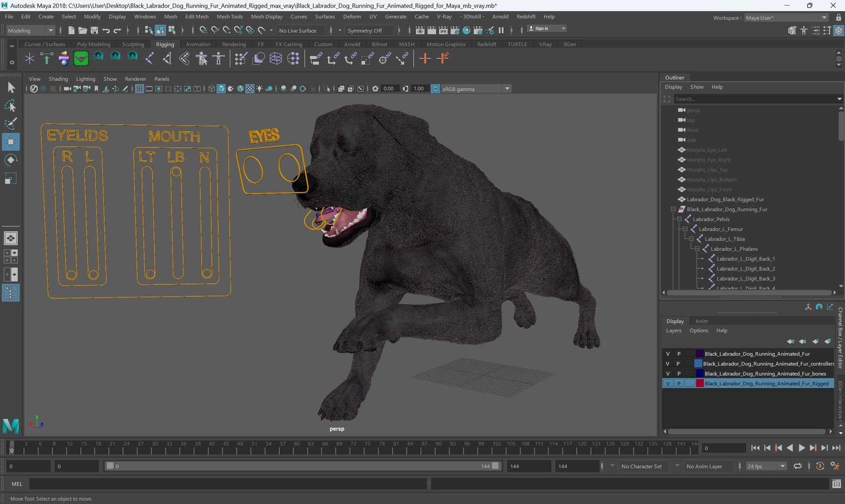Click the MEL command input field
The image size is (845, 504).
pos(228,484)
